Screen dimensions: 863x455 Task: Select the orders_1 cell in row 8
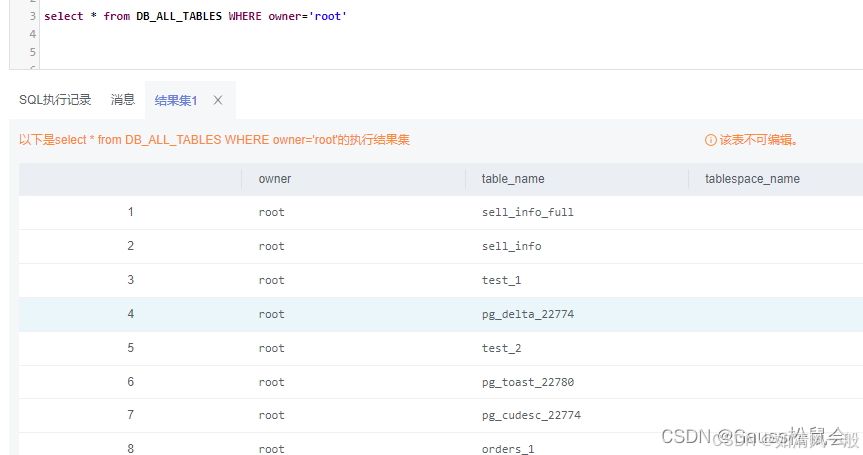pos(508,449)
